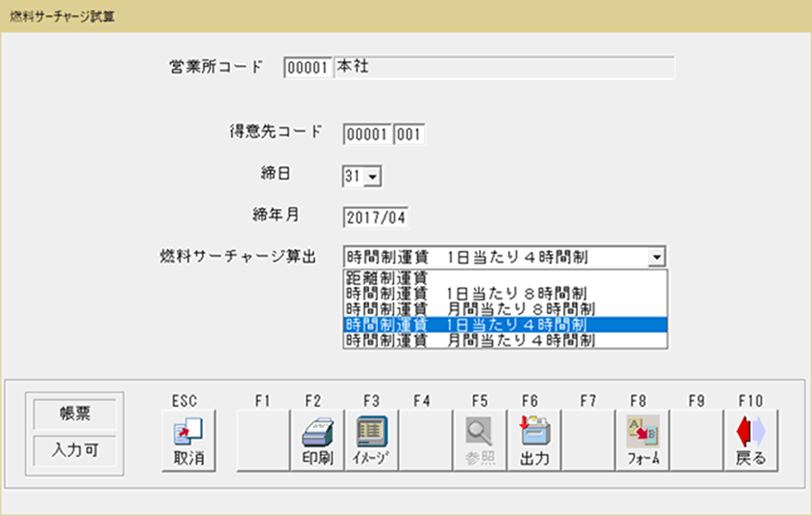This screenshot has height=516, width=812.
Task: Select 時間制運賃 月間当たり4時間制 option
Action: (x=505, y=340)
